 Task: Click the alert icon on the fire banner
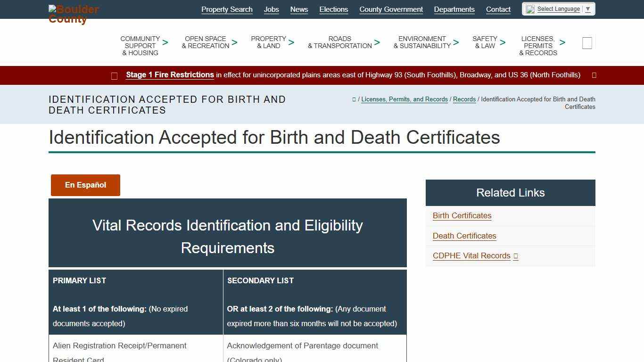(114, 75)
